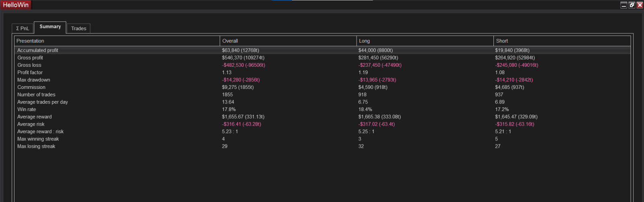Click long max losing streak 32
This screenshot has height=202, width=644.
coord(361,146)
